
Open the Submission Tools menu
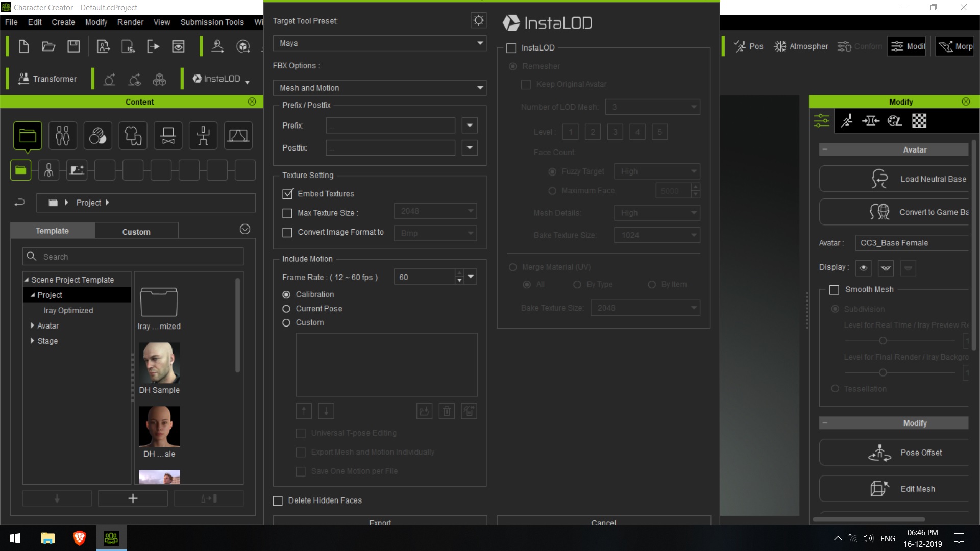tap(212, 22)
